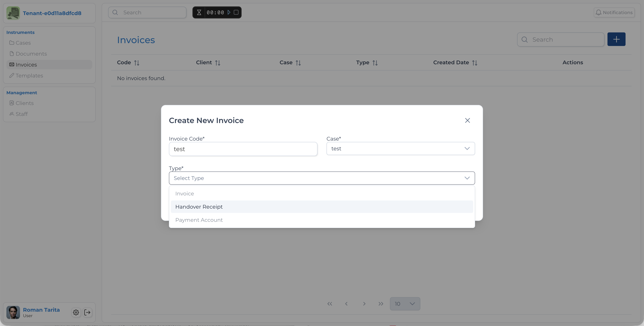
Task: Open rows per page dropdown showing 10
Action: (x=405, y=304)
